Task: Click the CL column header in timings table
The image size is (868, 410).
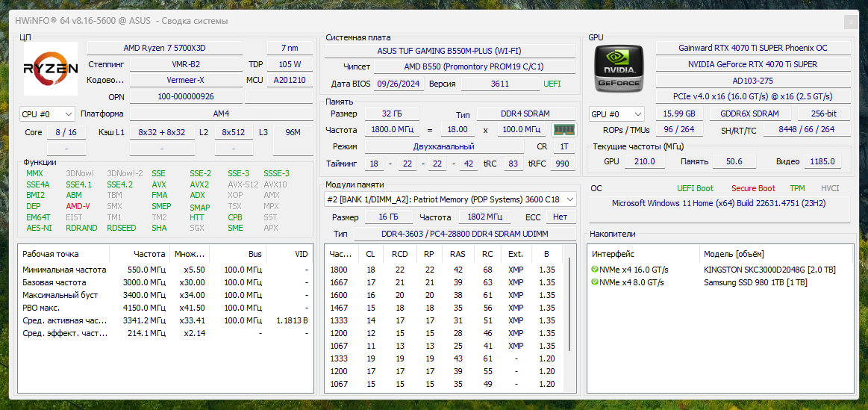Action: click(x=369, y=254)
